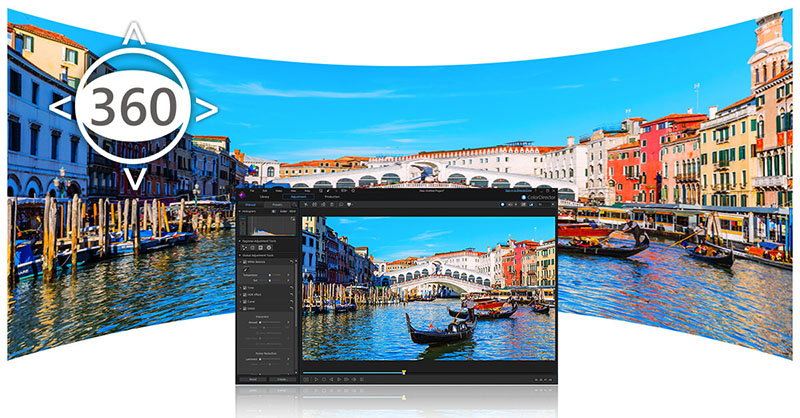Expand the HDR effect group

click(x=240, y=294)
